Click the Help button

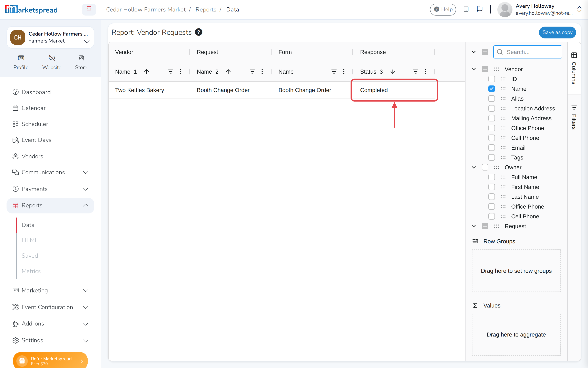coord(443,9)
